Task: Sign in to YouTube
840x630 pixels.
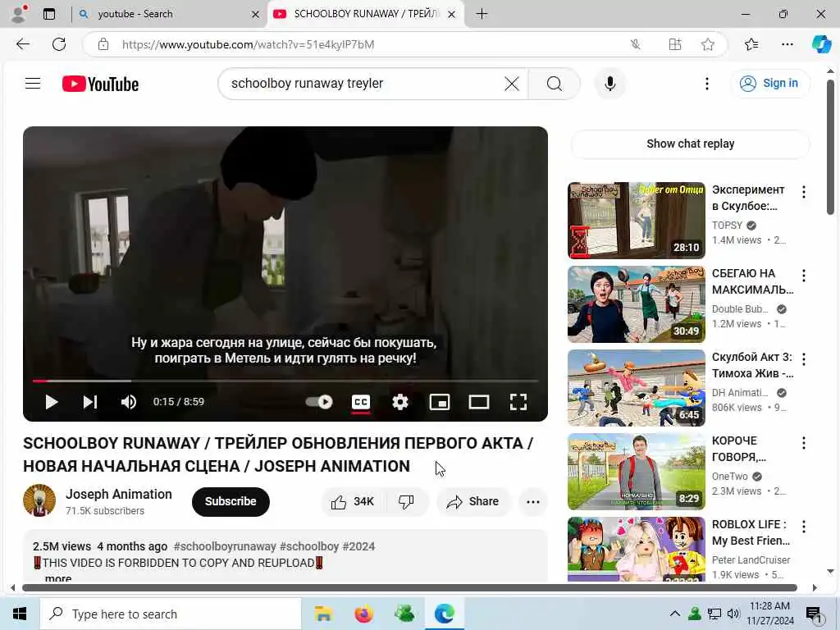Action: point(769,84)
